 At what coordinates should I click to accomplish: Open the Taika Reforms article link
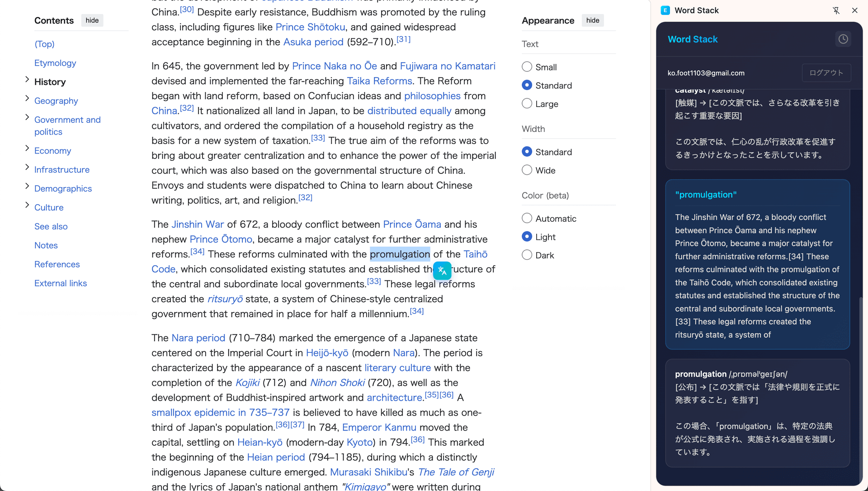point(379,81)
